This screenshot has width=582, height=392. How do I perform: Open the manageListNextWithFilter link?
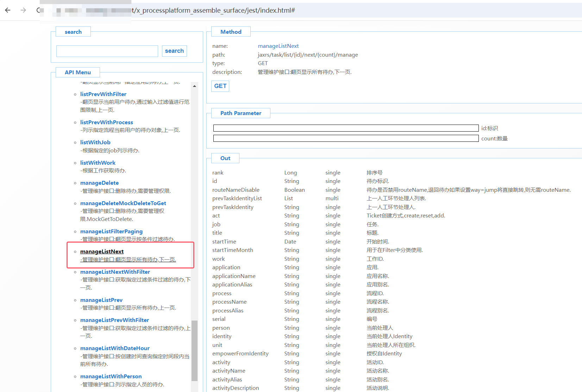[x=115, y=272]
